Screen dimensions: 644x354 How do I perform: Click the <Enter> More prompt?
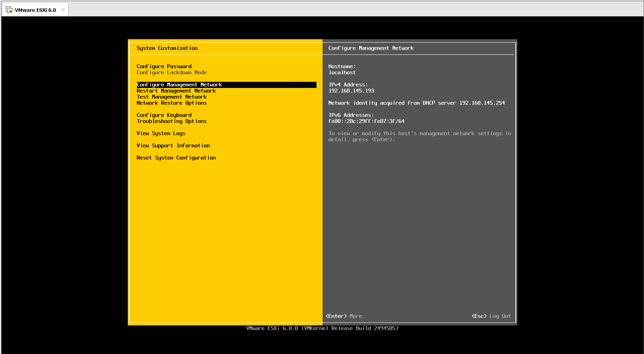343,316
